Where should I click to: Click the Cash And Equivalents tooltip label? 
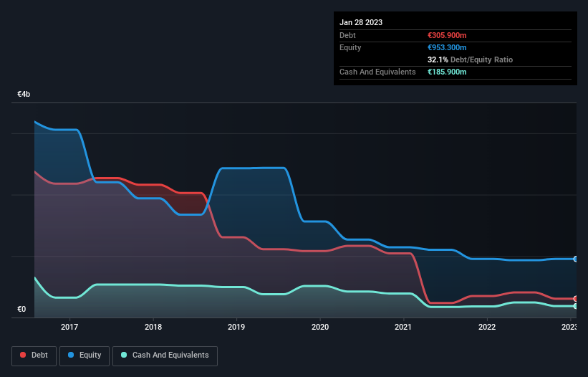pyautogui.click(x=377, y=72)
